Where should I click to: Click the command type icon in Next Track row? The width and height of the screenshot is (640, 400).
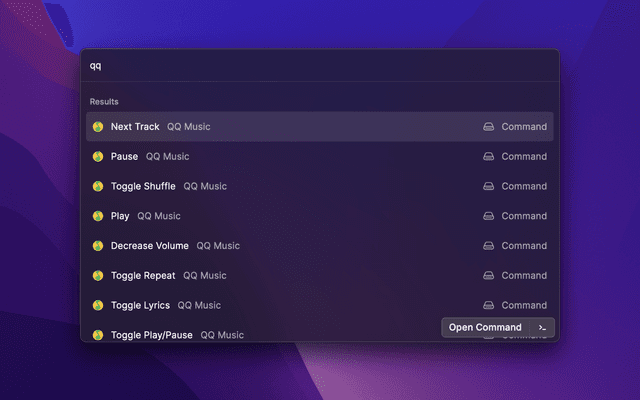tap(489, 127)
